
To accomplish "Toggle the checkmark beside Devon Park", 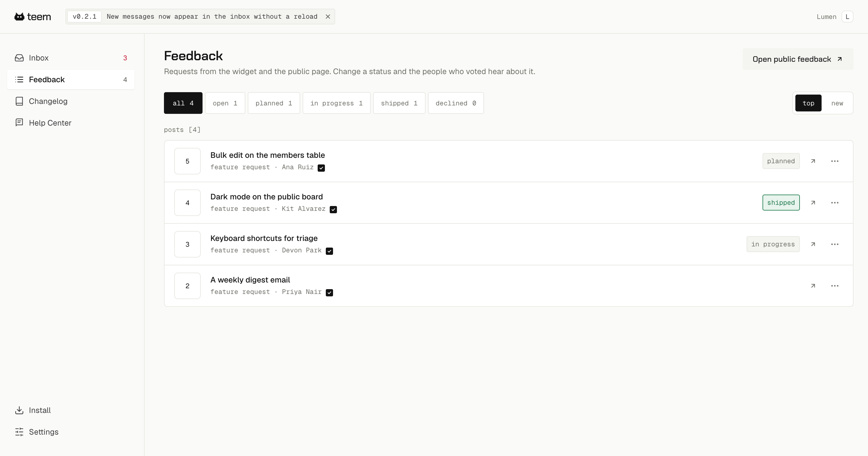I will tap(329, 251).
